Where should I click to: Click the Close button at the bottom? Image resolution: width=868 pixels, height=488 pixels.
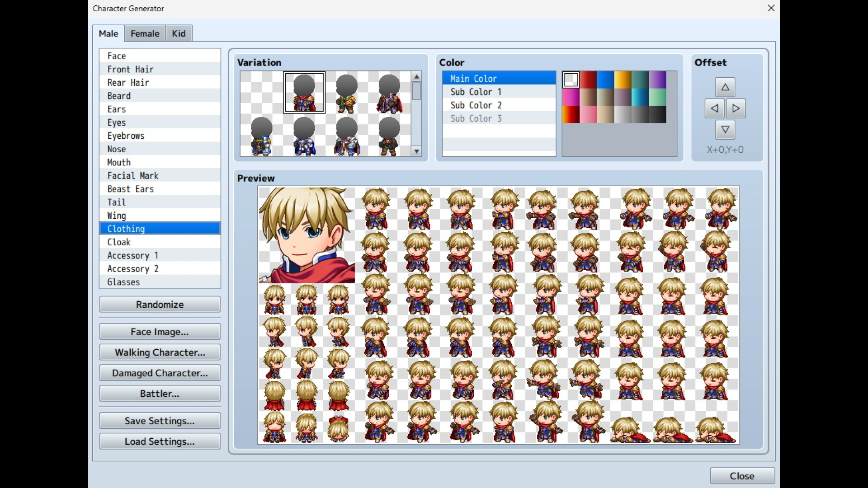[741, 475]
